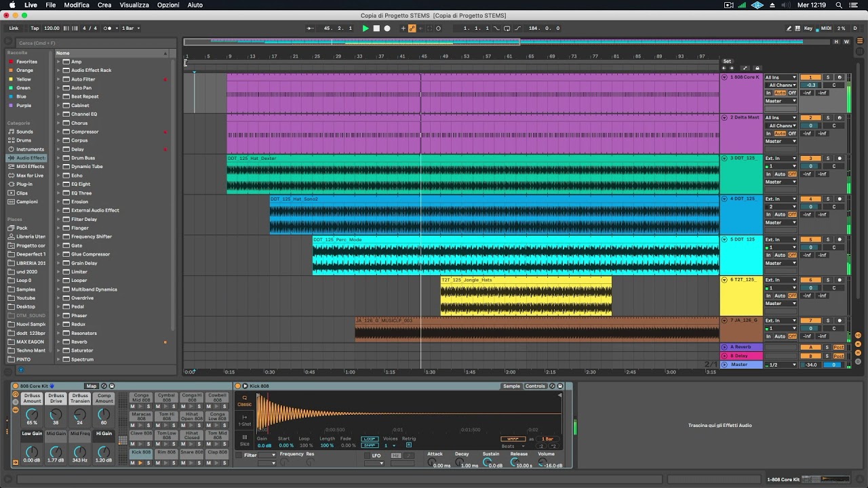The width and height of the screenshot is (868, 488).
Task: Arm track 2 for recording
Action: coord(840,118)
